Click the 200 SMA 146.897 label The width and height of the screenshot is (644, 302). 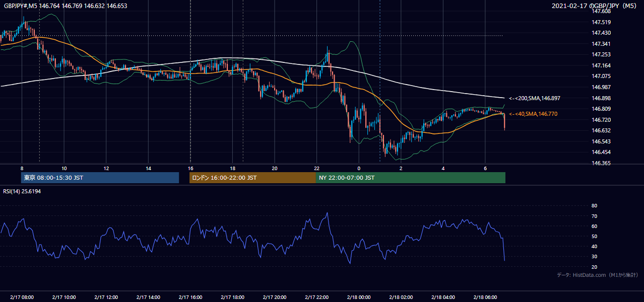tap(535, 99)
